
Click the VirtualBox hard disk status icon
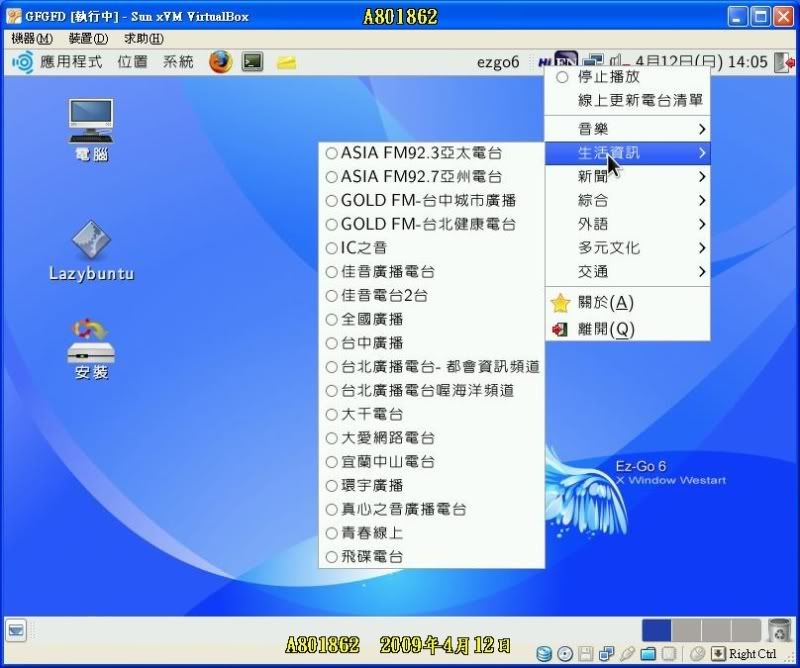(x=544, y=654)
